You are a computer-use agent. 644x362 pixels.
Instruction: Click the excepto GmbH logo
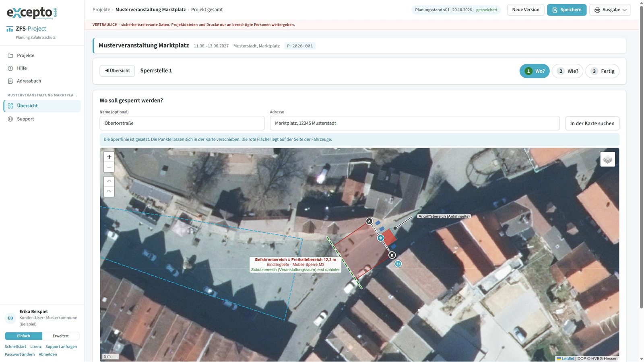pyautogui.click(x=32, y=13)
